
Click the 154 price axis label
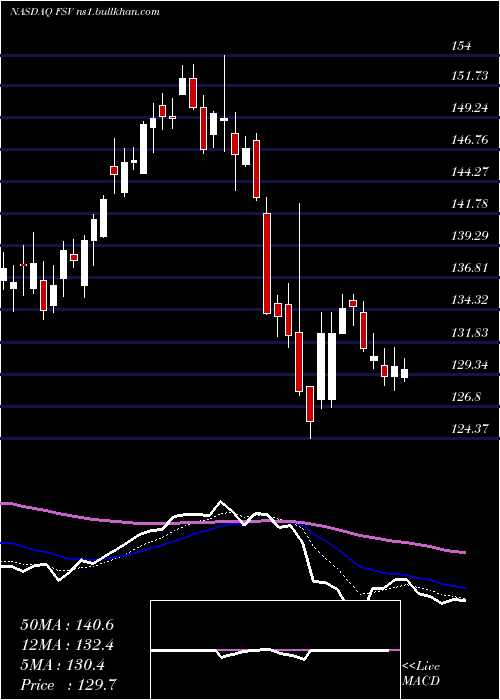(462, 46)
